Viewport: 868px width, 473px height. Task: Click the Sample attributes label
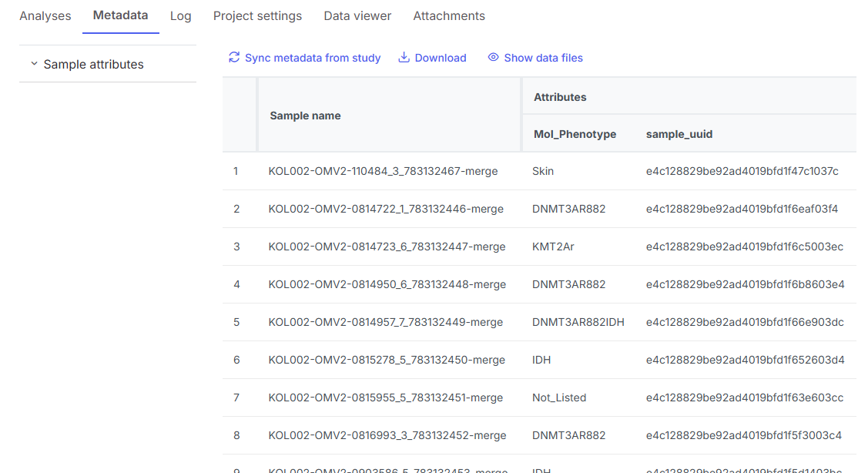click(x=93, y=65)
